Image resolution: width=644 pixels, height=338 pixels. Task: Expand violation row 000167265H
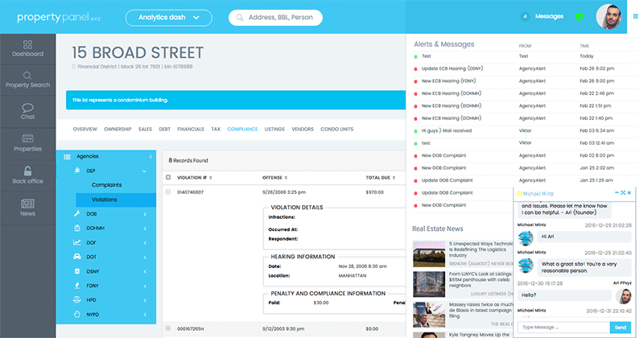coord(168,328)
